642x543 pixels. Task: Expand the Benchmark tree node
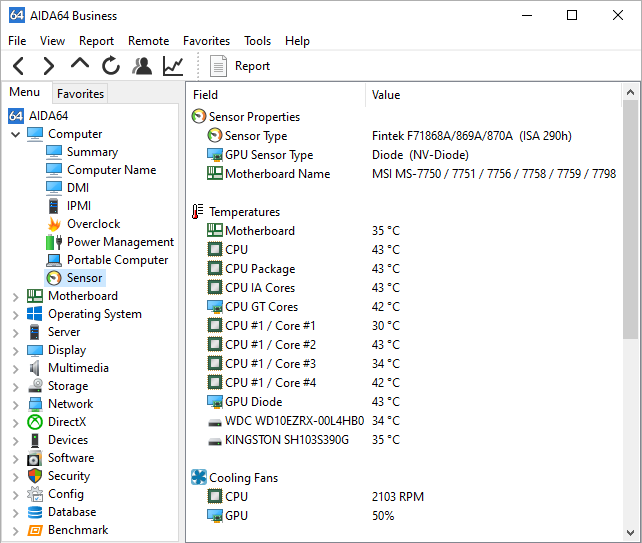pyautogui.click(x=16, y=531)
